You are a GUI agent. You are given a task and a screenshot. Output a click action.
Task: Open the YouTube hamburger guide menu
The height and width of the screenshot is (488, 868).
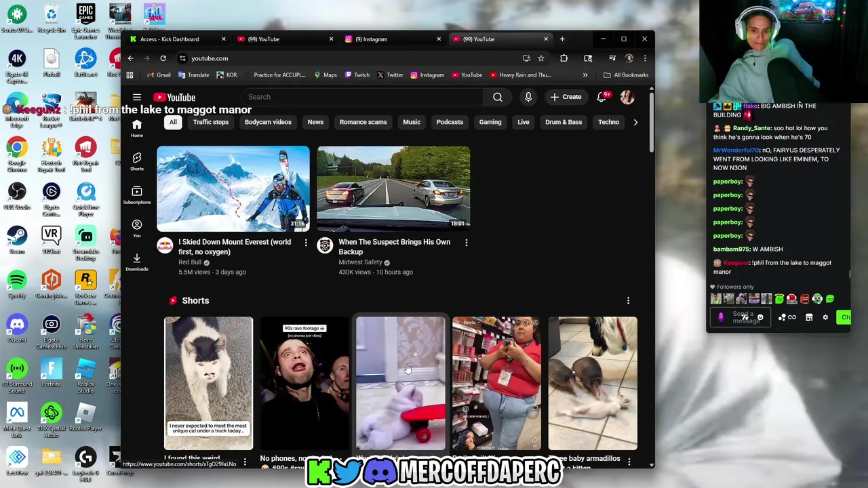coord(137,97)
